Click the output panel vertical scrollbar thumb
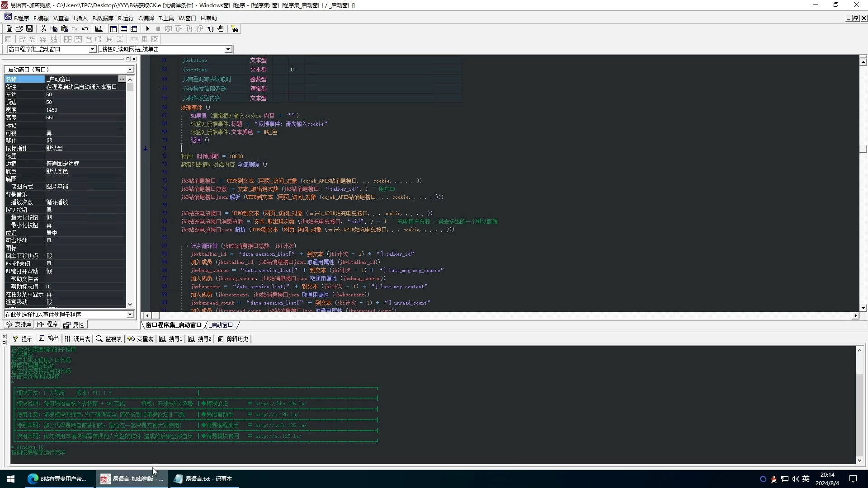Screen dimensions: 868x488 [859, 415]
